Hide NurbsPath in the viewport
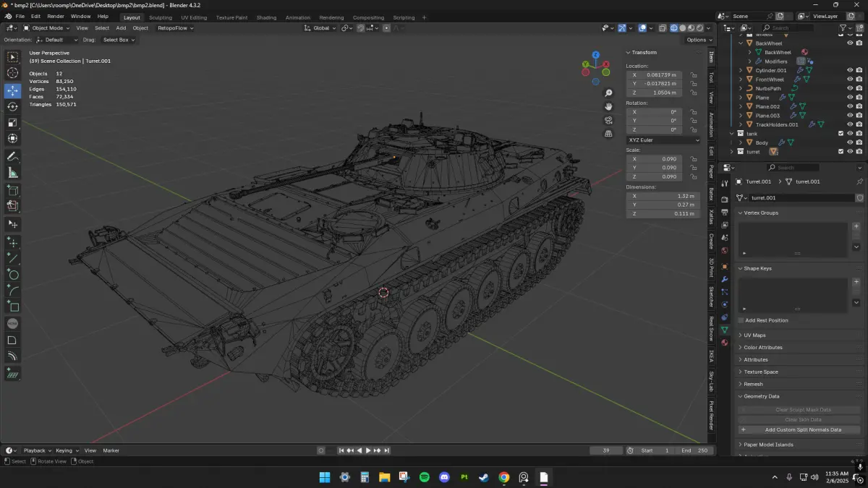This screenshot has height=488, width=868. click(850, 88)
